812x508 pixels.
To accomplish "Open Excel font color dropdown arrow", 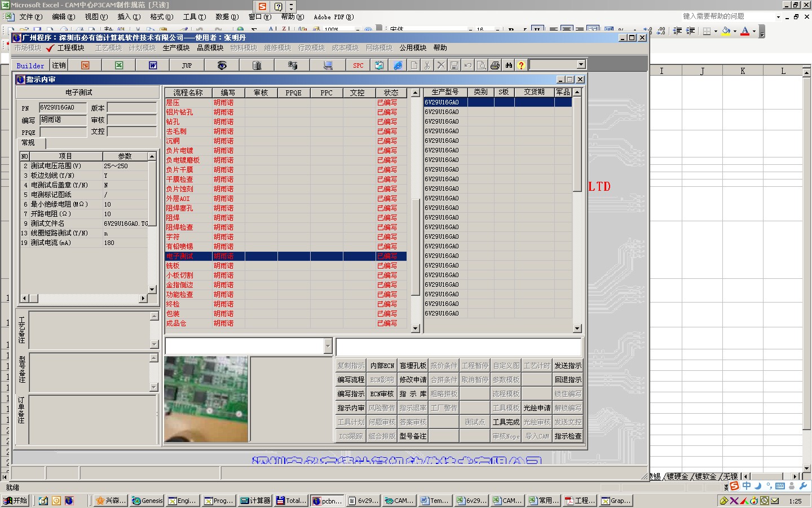I will (x=754, y=31).
